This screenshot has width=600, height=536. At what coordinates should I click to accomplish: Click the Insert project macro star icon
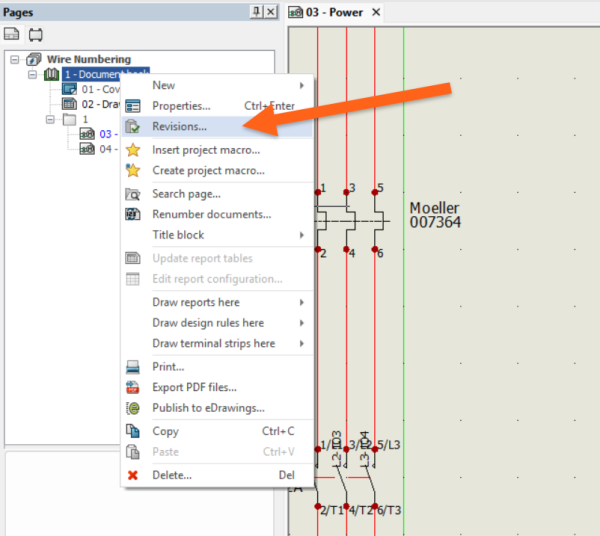(133, 150)
